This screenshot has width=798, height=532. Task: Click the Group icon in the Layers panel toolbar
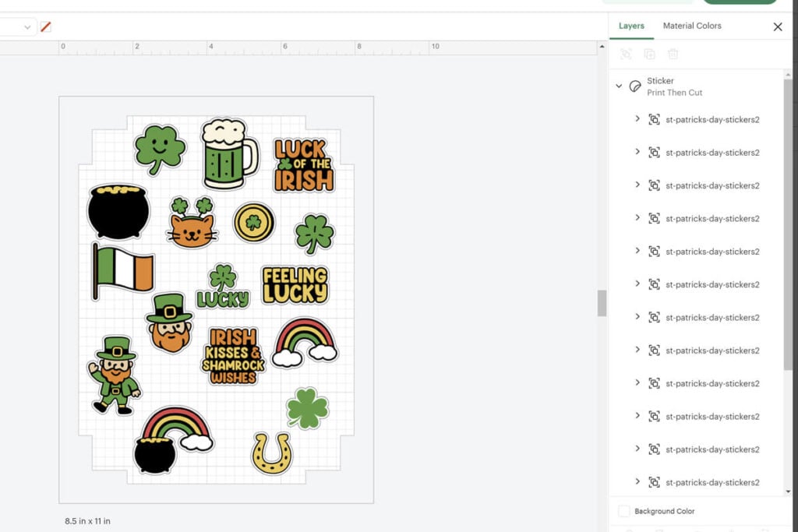626,54
